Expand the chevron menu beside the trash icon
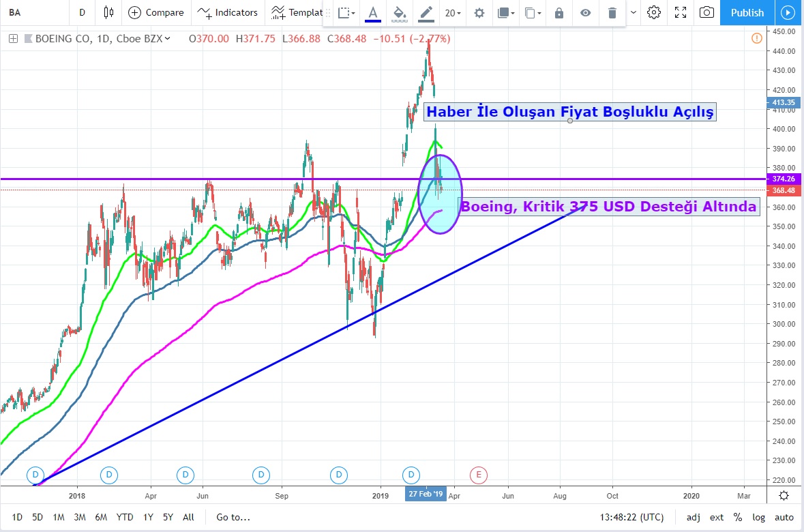 (634, 12)
